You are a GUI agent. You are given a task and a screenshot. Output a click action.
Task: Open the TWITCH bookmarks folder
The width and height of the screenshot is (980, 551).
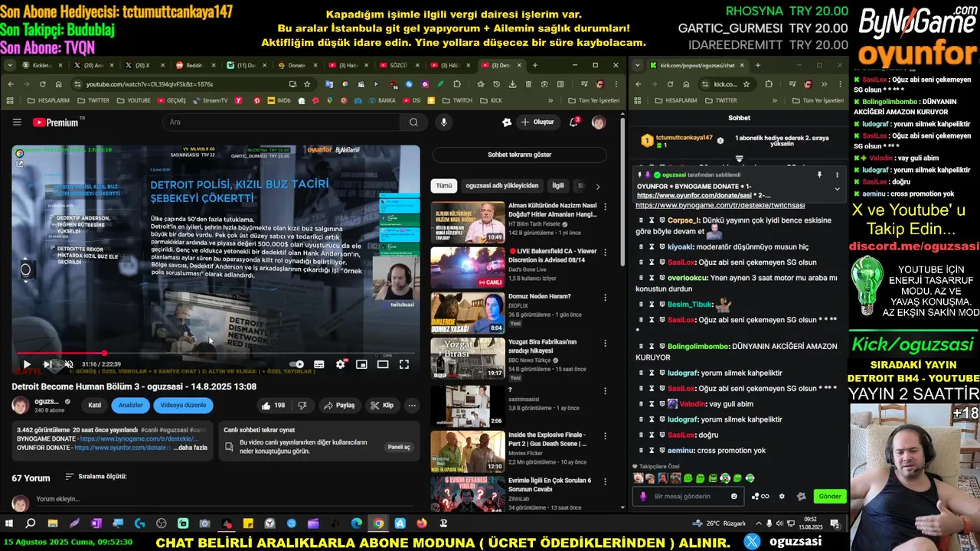[x=458, y=100]
